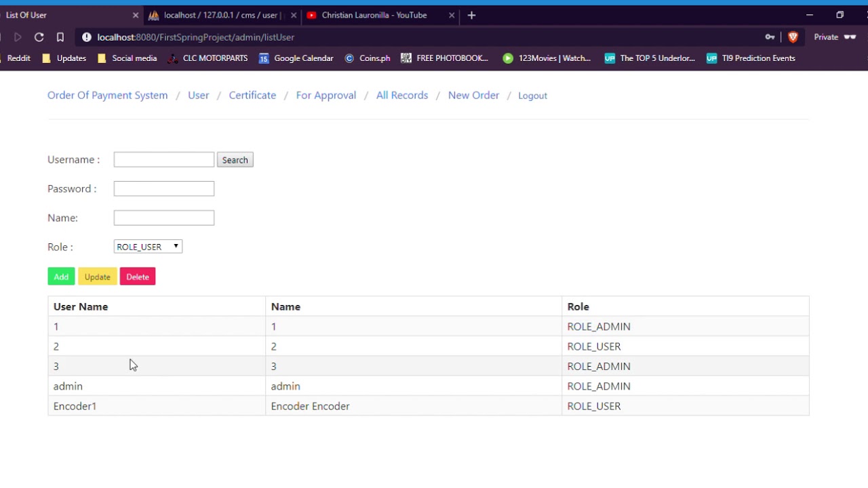Open The TOP 5 Underlor... bookmark
This screenshot has width=868, height=488.
[x=650, y=58]
